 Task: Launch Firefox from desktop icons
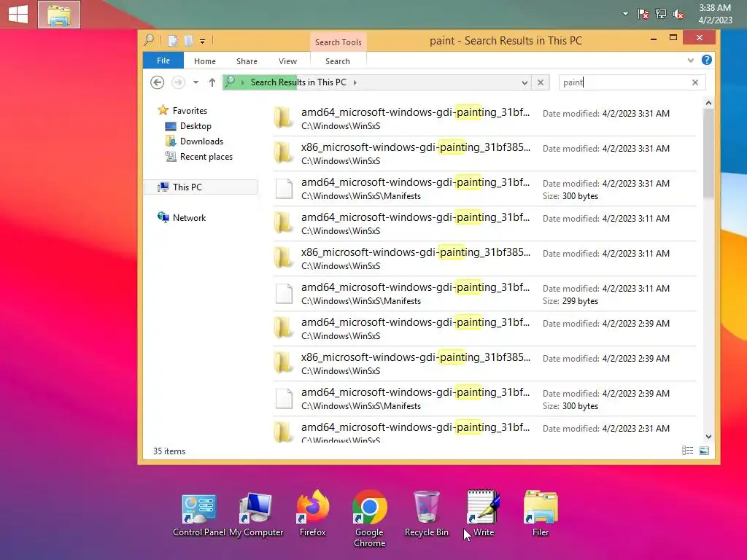(312, 514)
